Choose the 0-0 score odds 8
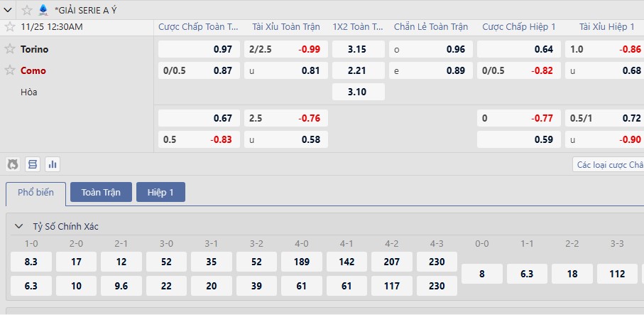644x315 pixels. click(x=481, y=274)
